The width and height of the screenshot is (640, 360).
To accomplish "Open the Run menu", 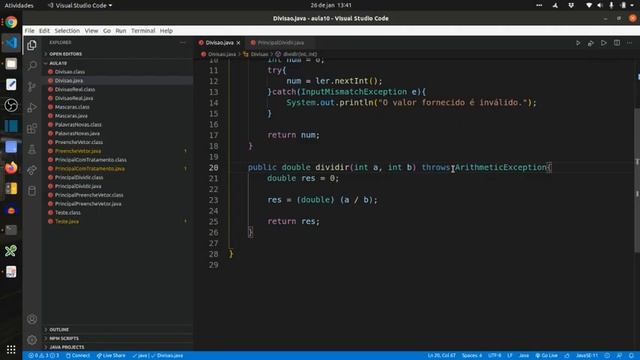I will (x=120, y=31).
